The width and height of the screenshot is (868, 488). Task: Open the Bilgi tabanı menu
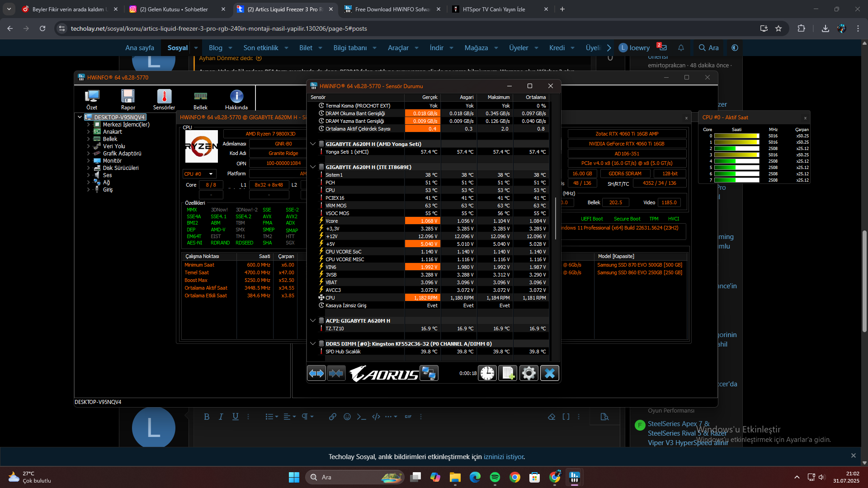355,48
